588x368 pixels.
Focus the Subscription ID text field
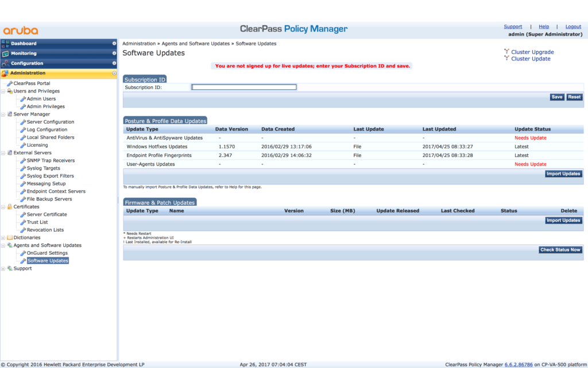tap(244, 87)
